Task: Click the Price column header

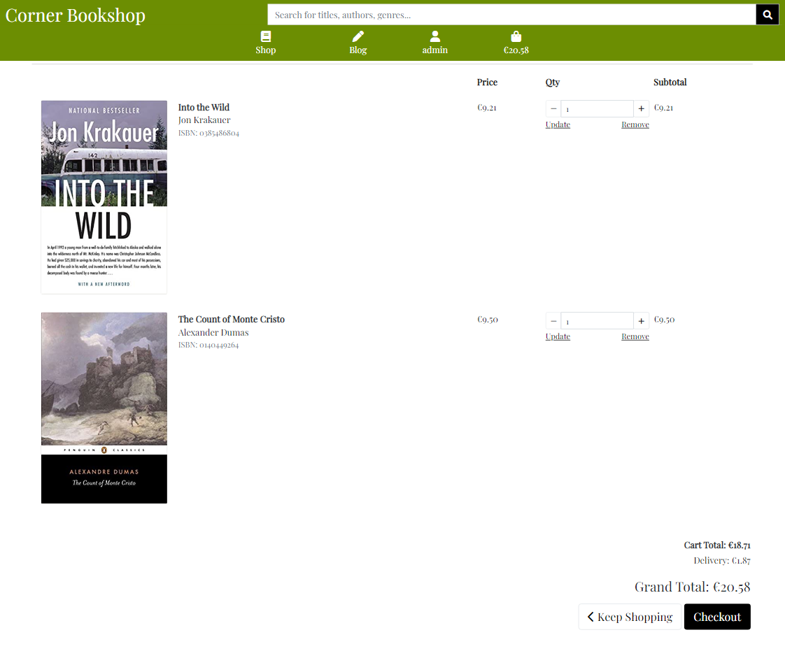Action: [487, 82]
